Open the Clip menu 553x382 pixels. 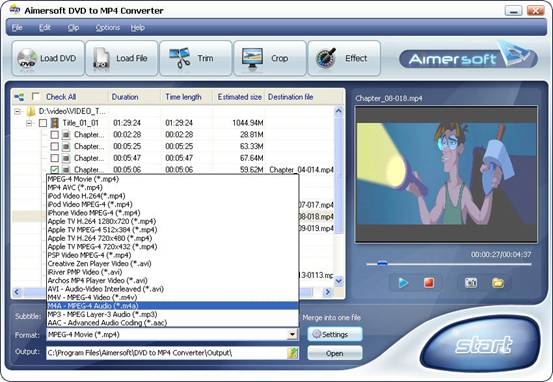(73, 28)
